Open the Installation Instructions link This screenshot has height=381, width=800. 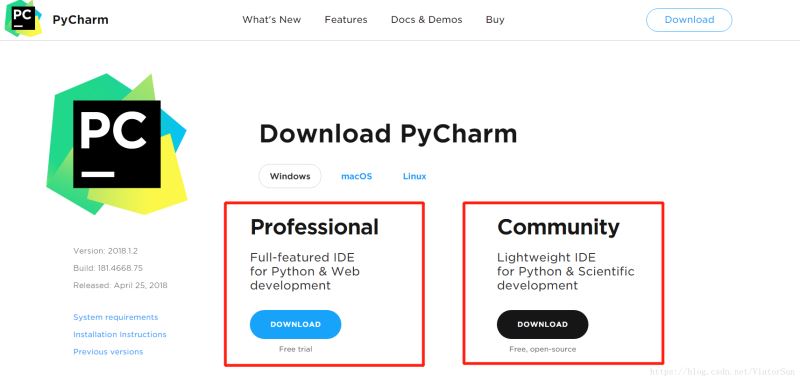coord(120,335)
